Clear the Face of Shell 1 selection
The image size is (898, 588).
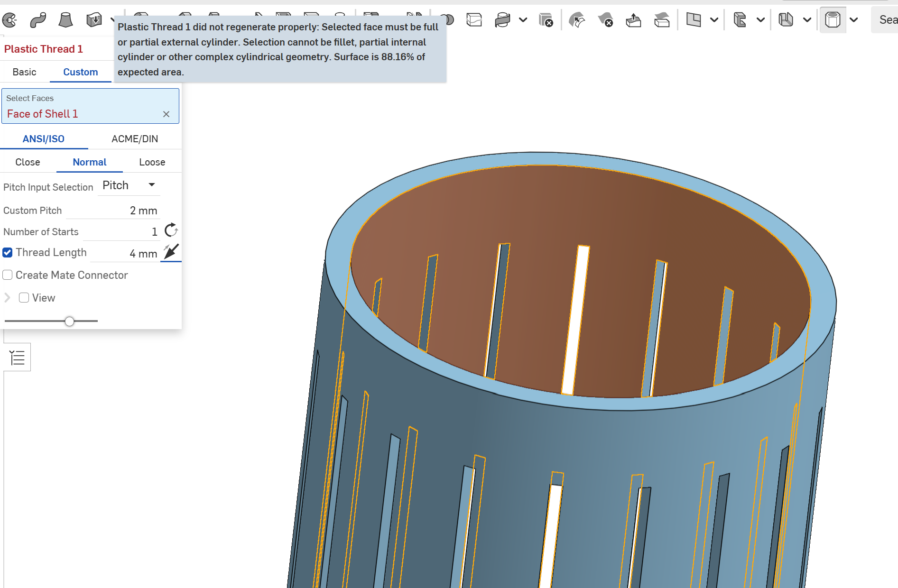(166, 114)
